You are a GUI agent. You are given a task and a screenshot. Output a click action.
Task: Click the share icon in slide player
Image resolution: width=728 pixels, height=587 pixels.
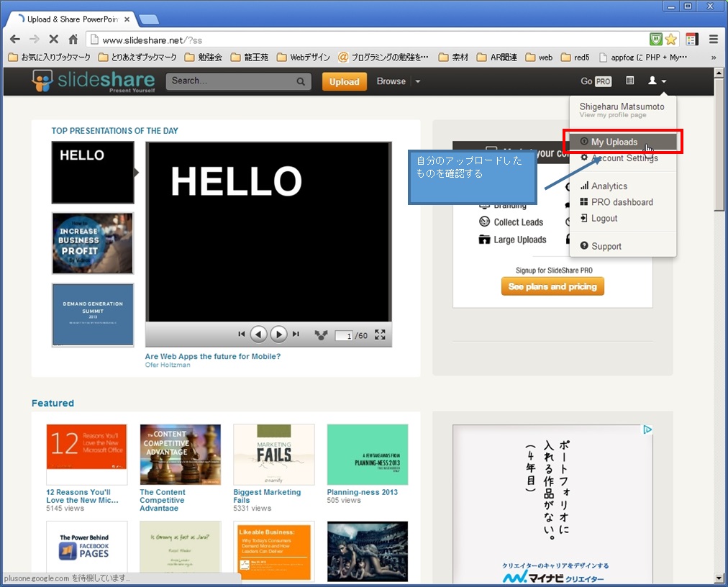click(321, 335)
